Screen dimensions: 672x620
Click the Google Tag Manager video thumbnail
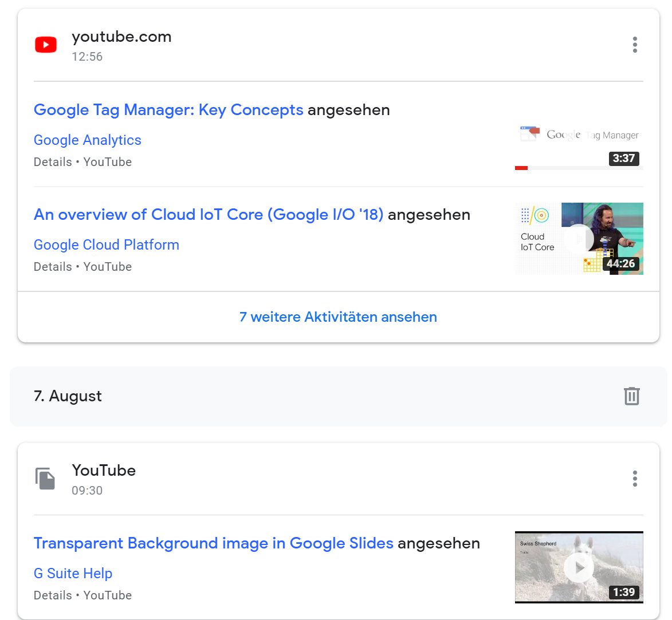[x=579, y=143]
